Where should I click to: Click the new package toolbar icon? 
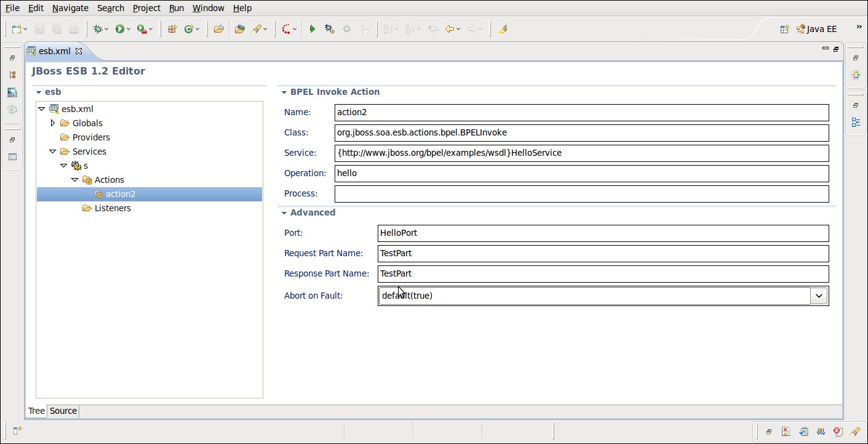(172, 29)
